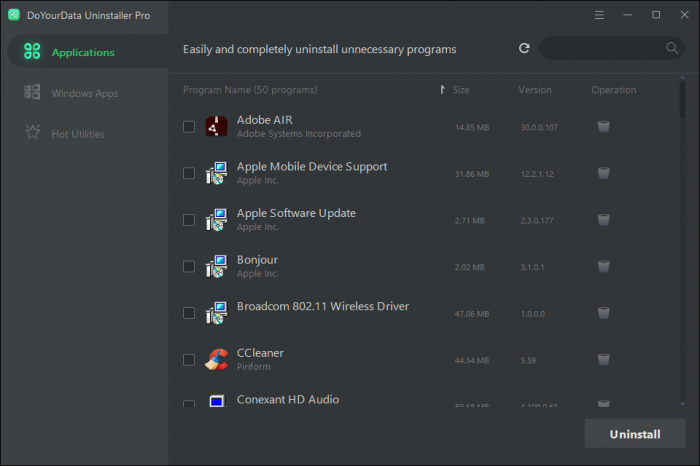The height and width of the screenshot is (466, 700).
Task: Click the 3.1.0.1 version value
Action: click(x=532, y=267)
